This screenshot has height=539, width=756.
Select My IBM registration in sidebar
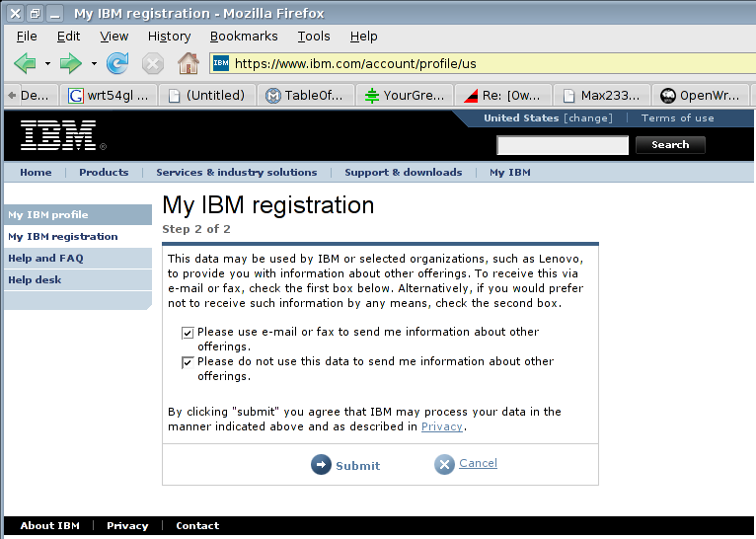click(78, 236)
